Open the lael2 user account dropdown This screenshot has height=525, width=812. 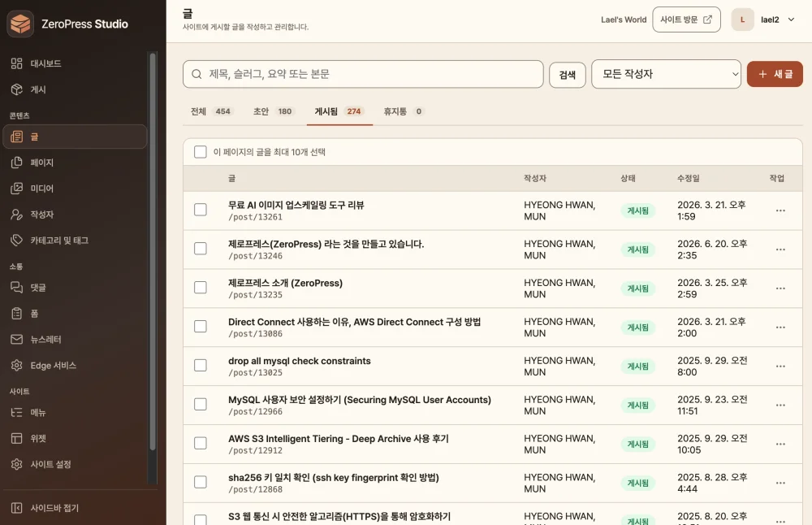coord(764,20)
